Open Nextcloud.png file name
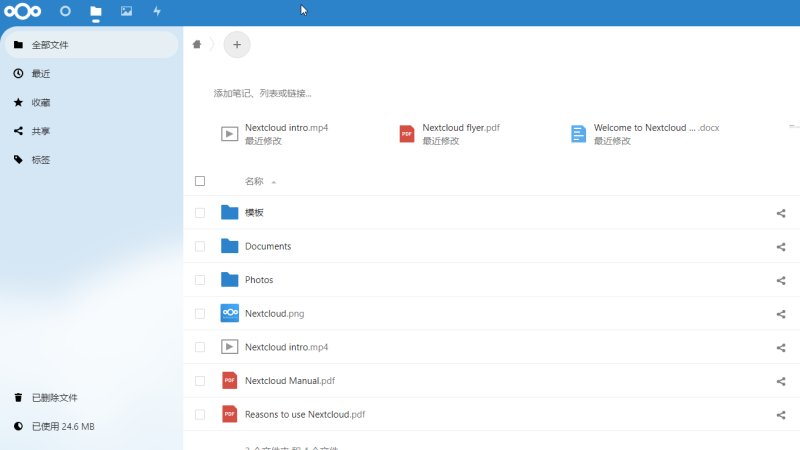The height and width of the screenshot is (450, 800). (x=274, y=314)
